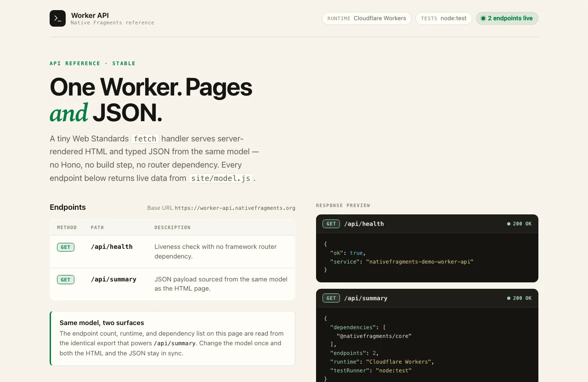The width and height of the screenshot is (588, 382).
Task: Click the Native Fragments reference subtitle
Action: coord(113,22)
